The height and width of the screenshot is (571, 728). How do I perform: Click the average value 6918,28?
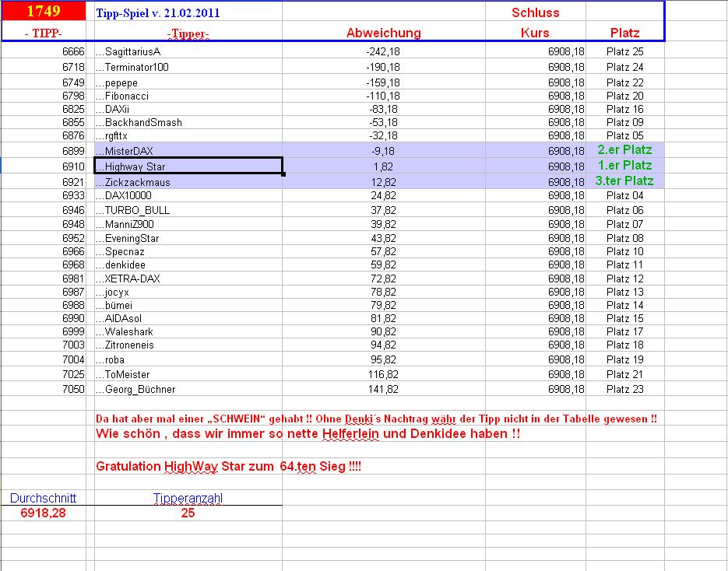pyautogui.click(x=43, y=513)
